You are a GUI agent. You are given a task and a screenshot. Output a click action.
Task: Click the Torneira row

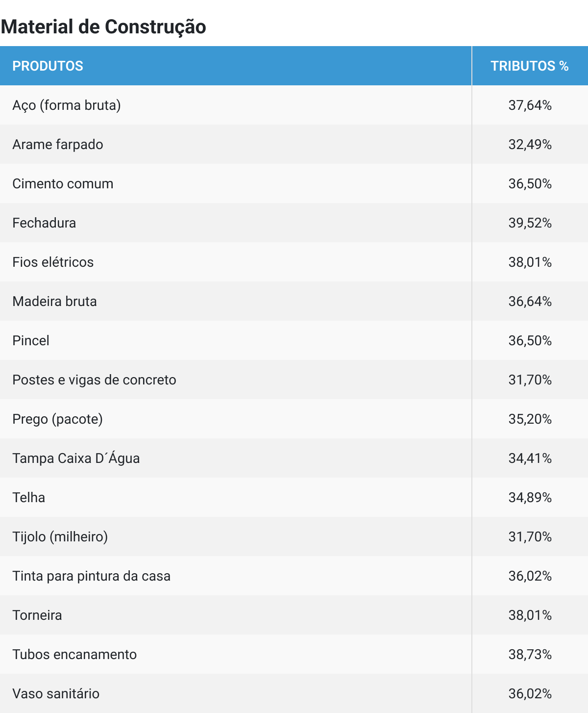tap(37, 615)
